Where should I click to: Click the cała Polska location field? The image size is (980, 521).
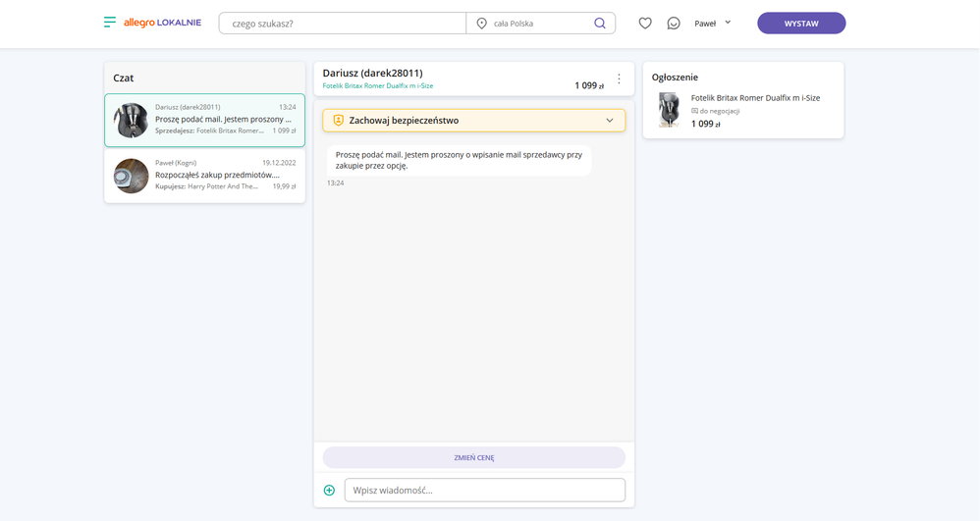click(x=529, y=24)
